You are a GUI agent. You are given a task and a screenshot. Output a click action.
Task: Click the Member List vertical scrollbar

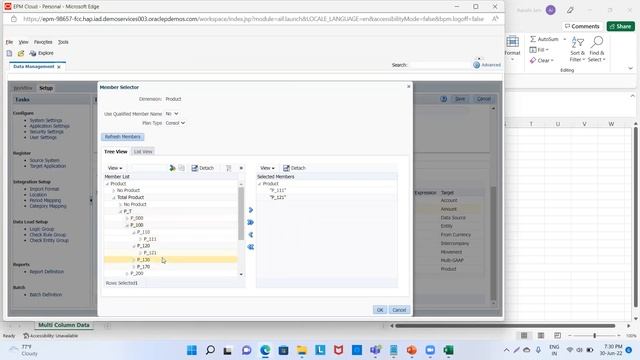click(x=241, y=213)
